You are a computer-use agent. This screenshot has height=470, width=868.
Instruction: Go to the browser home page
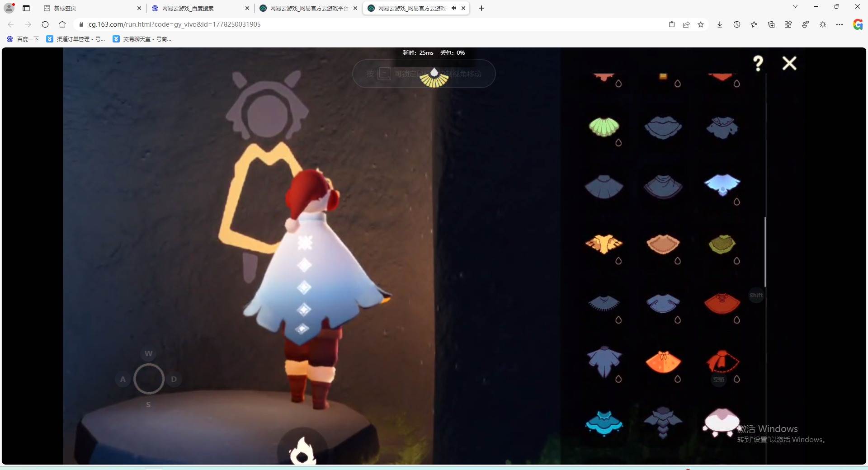[62, 24]
